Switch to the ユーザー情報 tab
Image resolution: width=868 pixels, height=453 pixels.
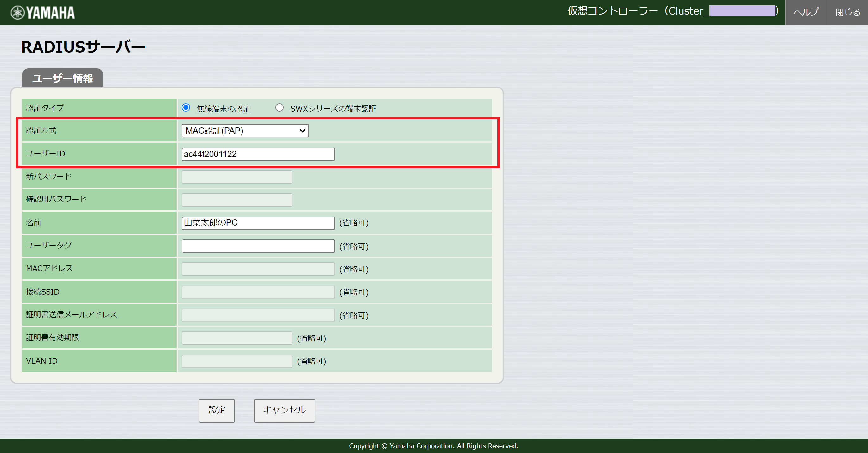coord(62,77)
